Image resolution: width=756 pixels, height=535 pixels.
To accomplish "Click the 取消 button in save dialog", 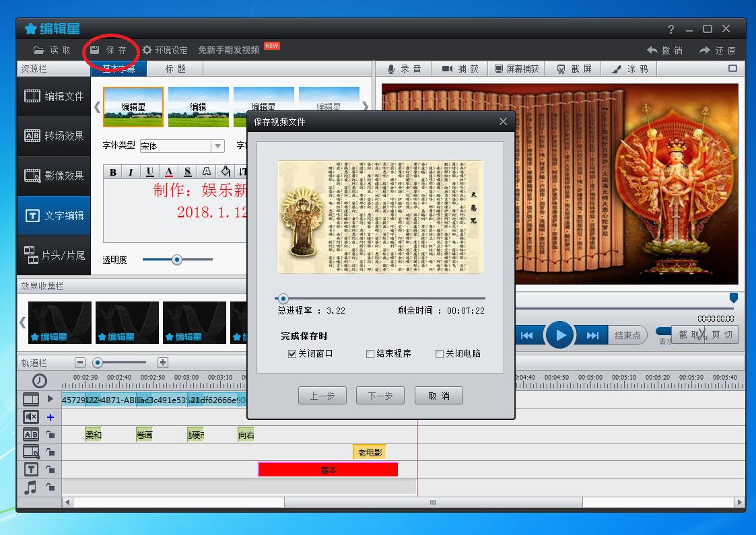I will coord(438,396).
